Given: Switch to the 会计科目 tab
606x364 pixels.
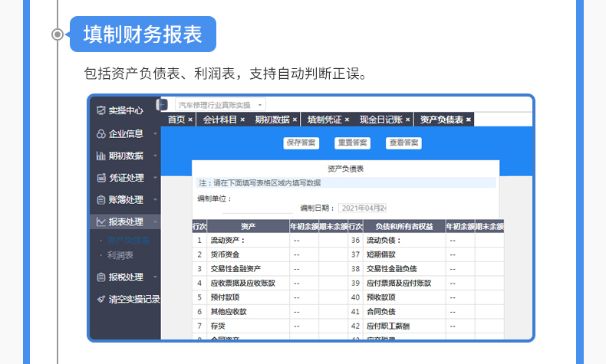Looking at the screenshot, I should tap(220, 120).
